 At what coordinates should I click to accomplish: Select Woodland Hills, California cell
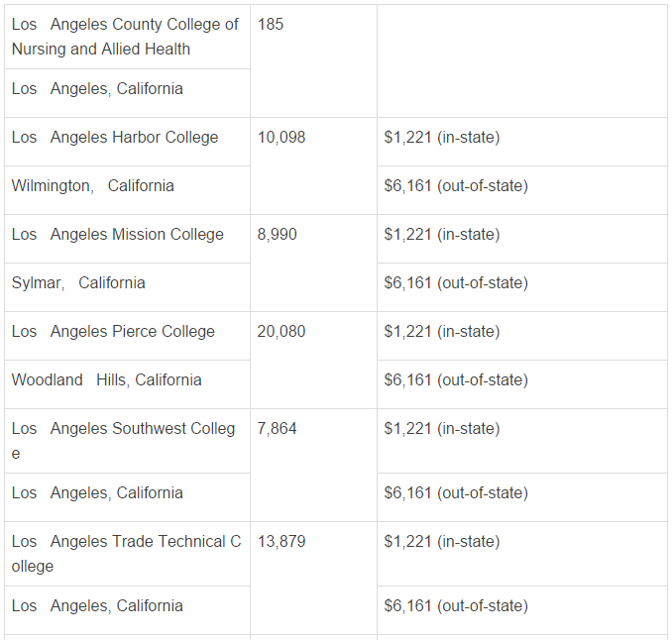pyautogui.click(x=127, y=384)
